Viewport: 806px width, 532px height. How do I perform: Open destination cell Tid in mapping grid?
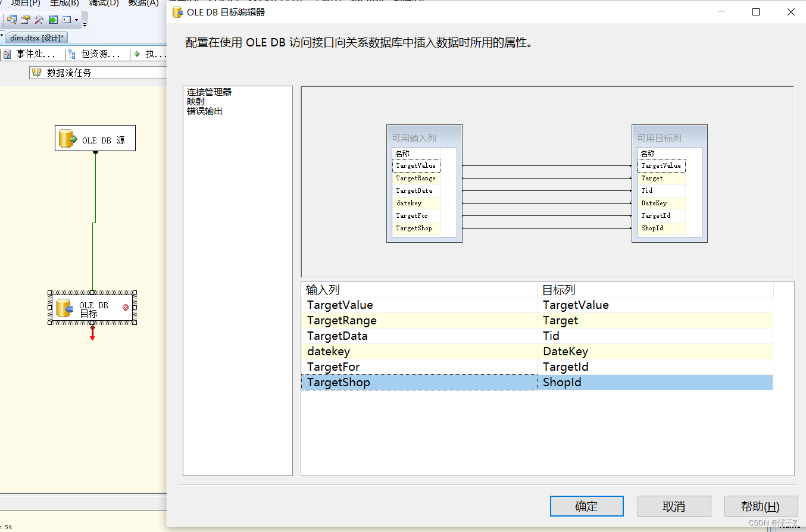point(655,336)
